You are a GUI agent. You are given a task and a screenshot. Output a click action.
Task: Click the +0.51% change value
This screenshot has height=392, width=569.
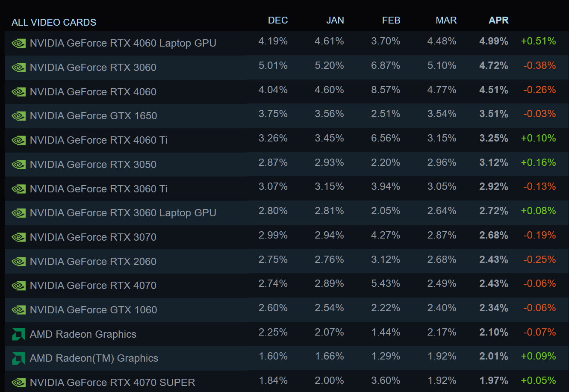tap(538, 41)
